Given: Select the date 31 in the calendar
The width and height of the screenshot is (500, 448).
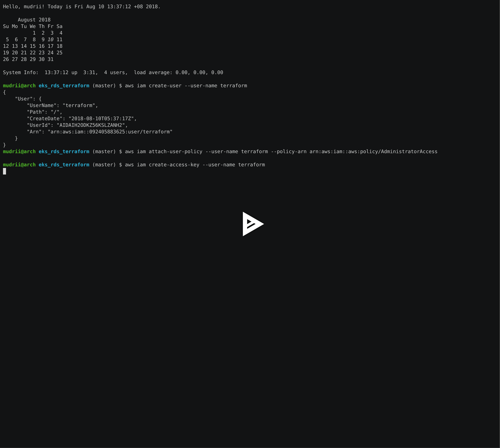Looking at the screenshot, I should point(50,59).
